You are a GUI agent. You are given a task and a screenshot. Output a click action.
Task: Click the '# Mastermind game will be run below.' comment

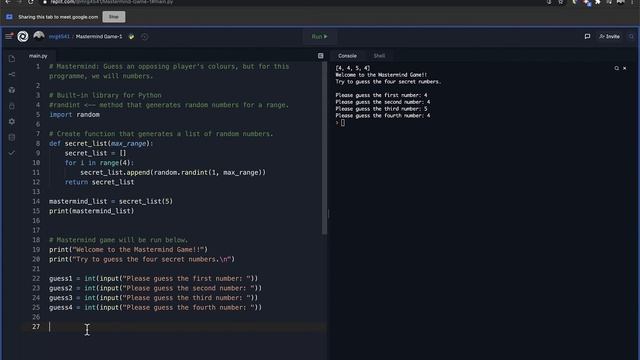[118, 240]
